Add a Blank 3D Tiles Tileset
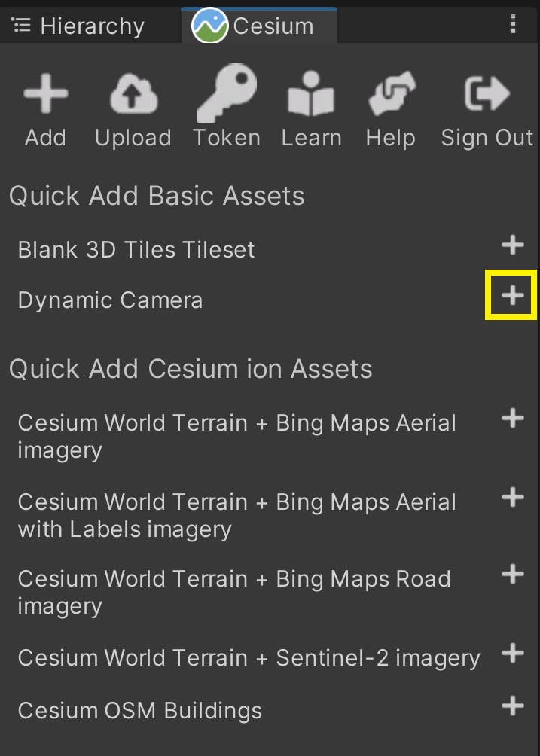Screen dimensions: 540x756 click(512, 245)
